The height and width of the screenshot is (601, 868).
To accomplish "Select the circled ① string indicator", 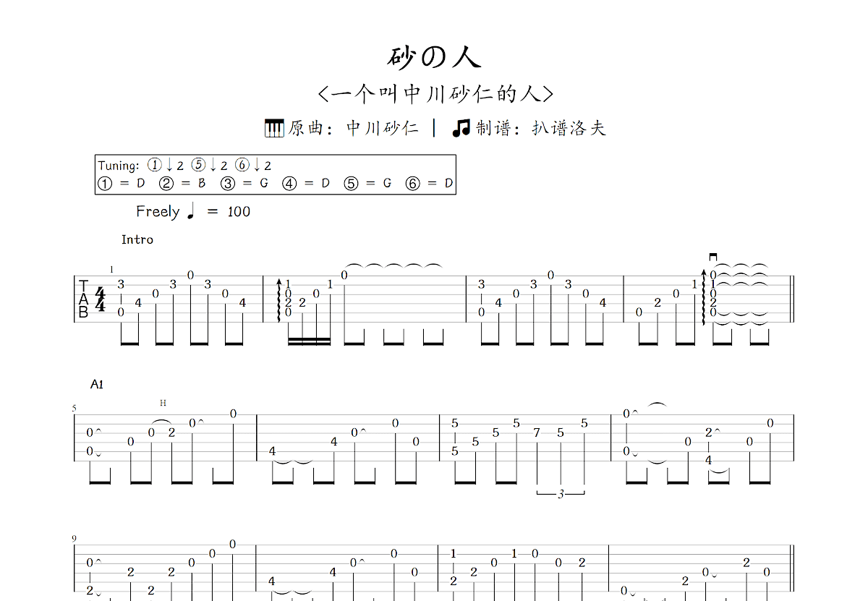I will click(103, 182).
